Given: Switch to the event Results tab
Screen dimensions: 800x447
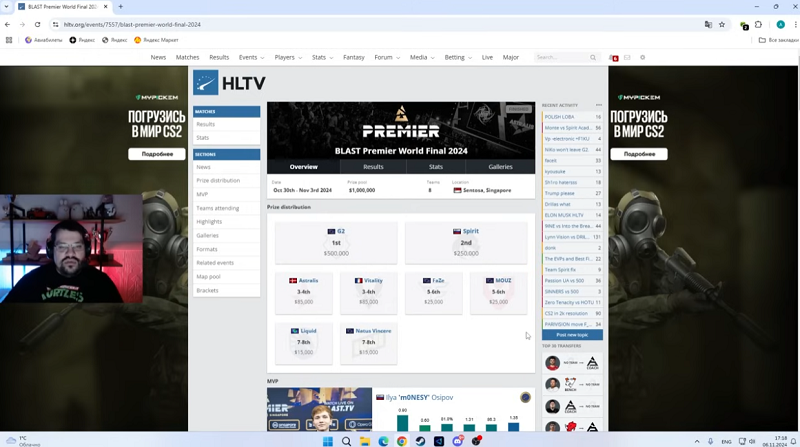Looking at the screenshot, I should [373, 167].
